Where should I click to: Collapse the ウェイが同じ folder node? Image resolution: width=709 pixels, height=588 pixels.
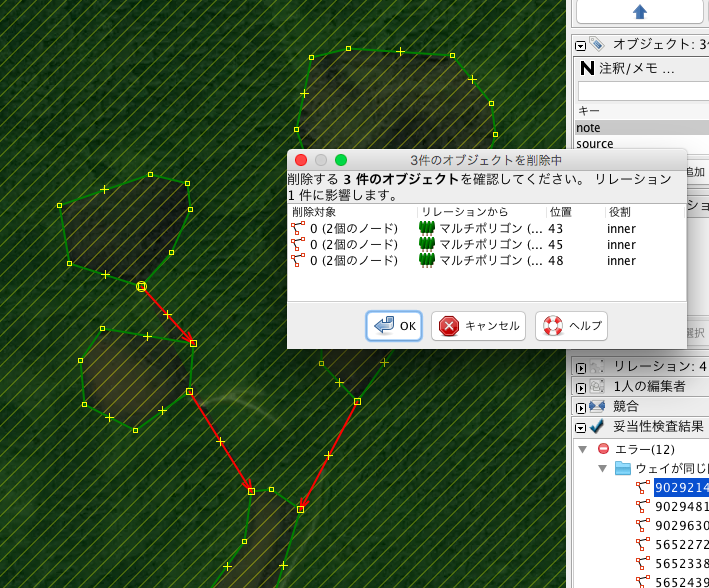point(603,468)
